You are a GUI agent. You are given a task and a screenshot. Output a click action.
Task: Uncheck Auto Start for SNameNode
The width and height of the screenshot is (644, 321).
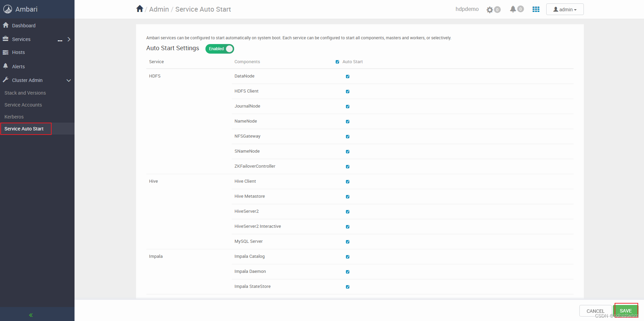click(348, 152)
